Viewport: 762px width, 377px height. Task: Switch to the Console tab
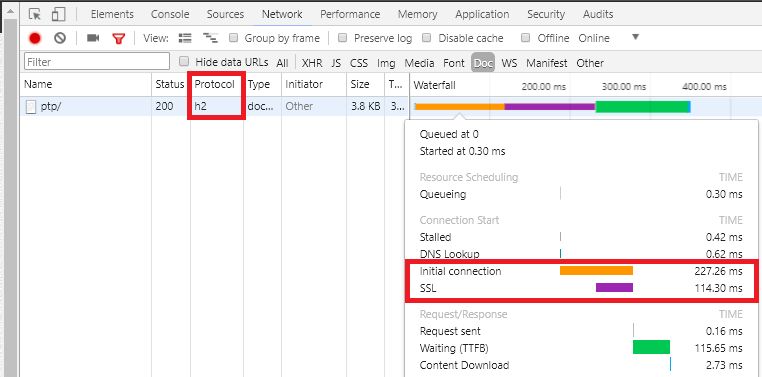point(170,14)
